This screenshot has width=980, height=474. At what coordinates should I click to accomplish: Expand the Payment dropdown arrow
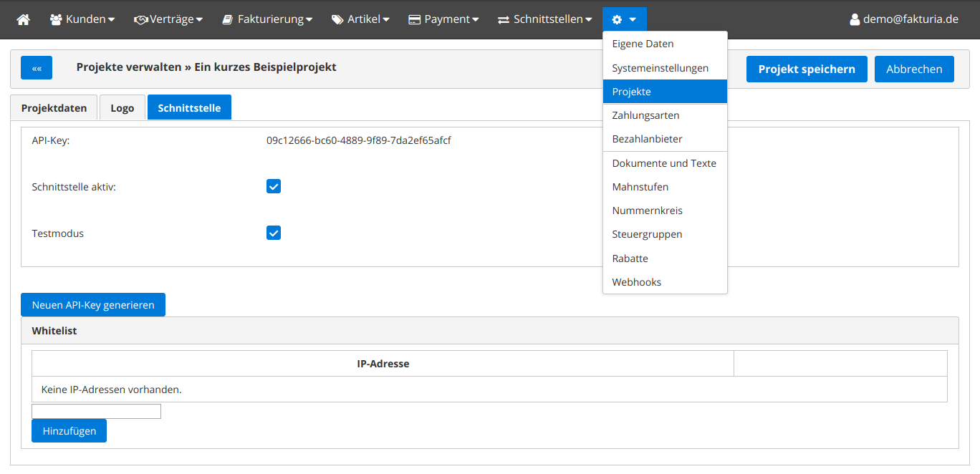point(475,20)
